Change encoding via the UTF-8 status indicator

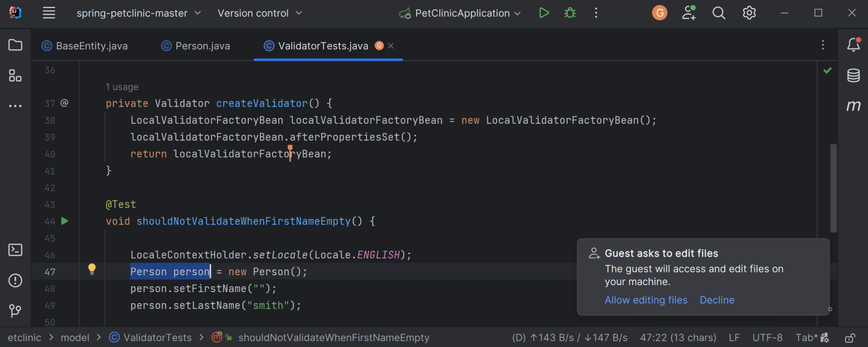767,337
